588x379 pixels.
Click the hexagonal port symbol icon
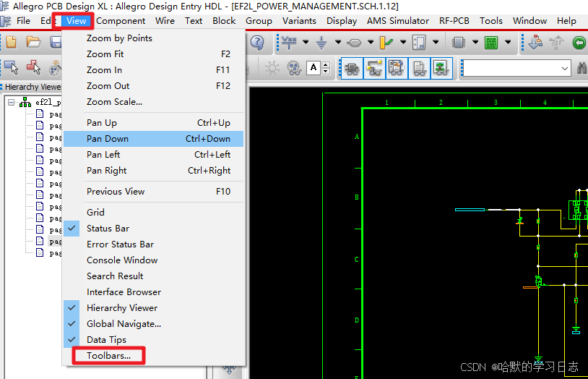pos(354,43)
